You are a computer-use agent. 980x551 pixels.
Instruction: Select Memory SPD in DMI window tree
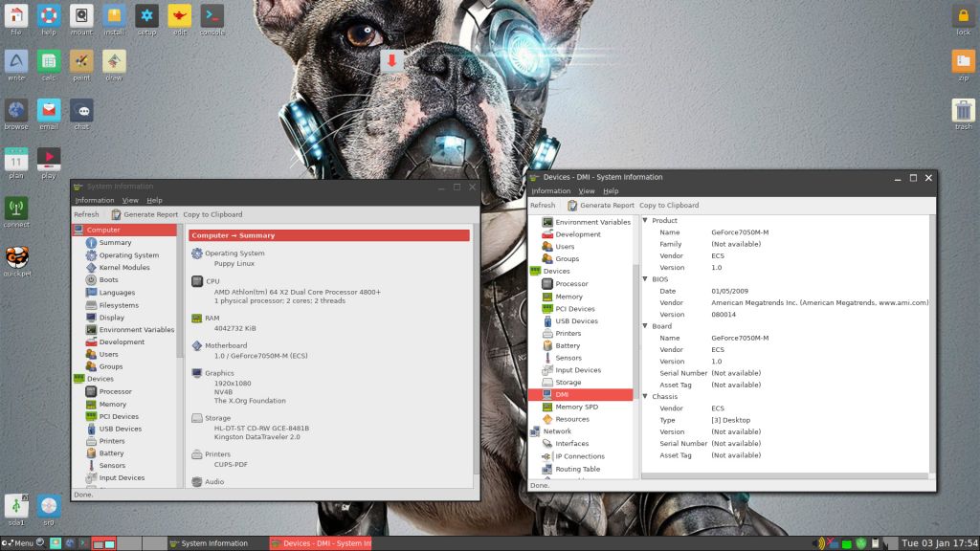point(576,407)
